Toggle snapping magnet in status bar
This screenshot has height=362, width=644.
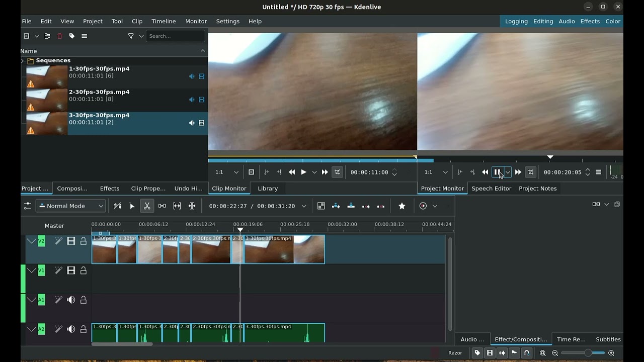(527, 353)
